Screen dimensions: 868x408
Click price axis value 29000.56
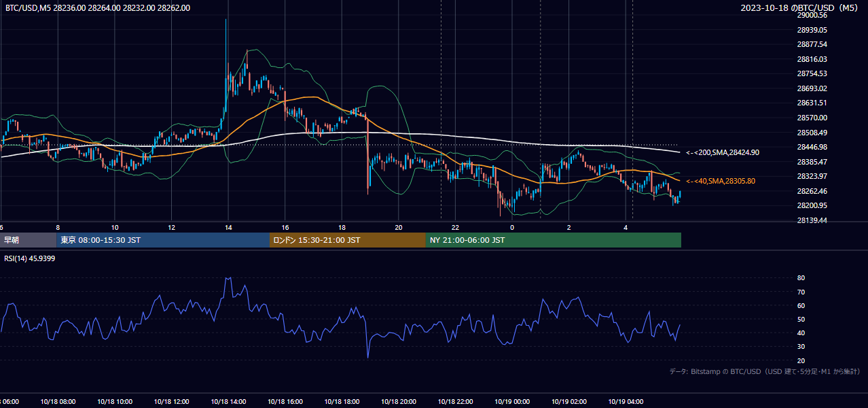tap(812, 15)
